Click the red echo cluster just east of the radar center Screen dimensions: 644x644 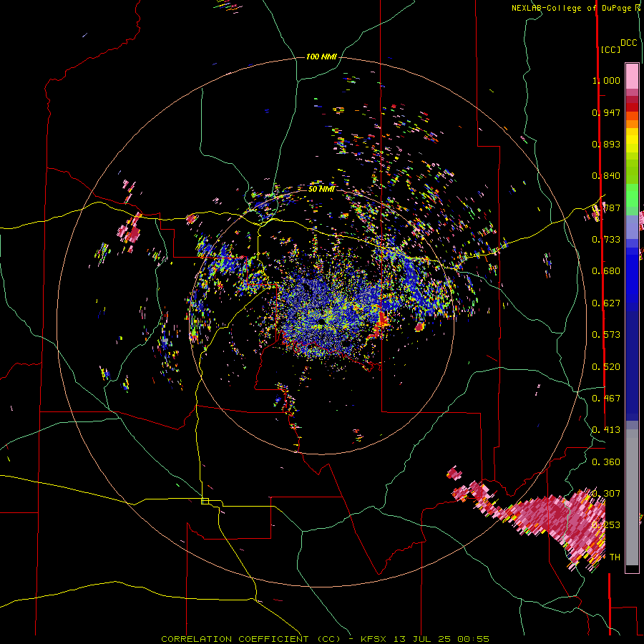coord(382,321)
